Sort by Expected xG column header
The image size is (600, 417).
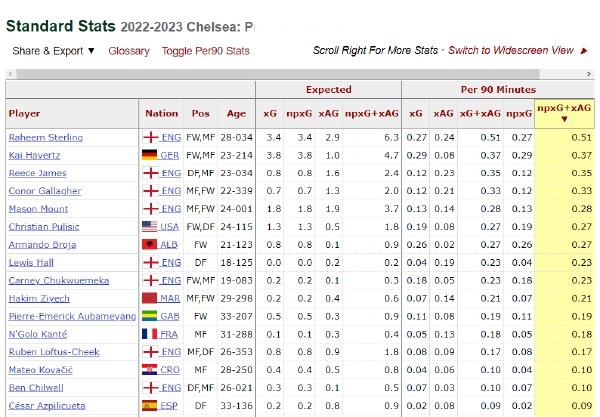(270, 114)
